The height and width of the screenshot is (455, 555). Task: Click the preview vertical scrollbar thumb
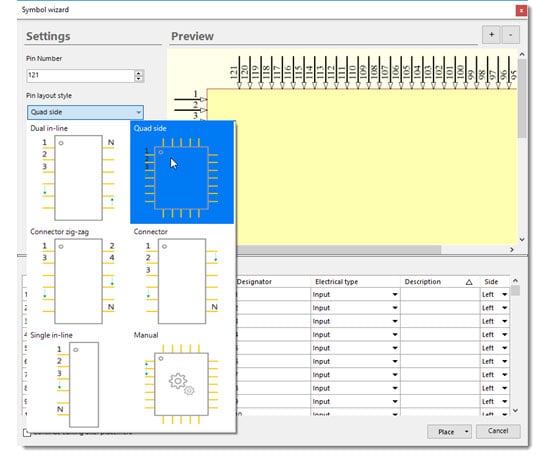point(522,98)
